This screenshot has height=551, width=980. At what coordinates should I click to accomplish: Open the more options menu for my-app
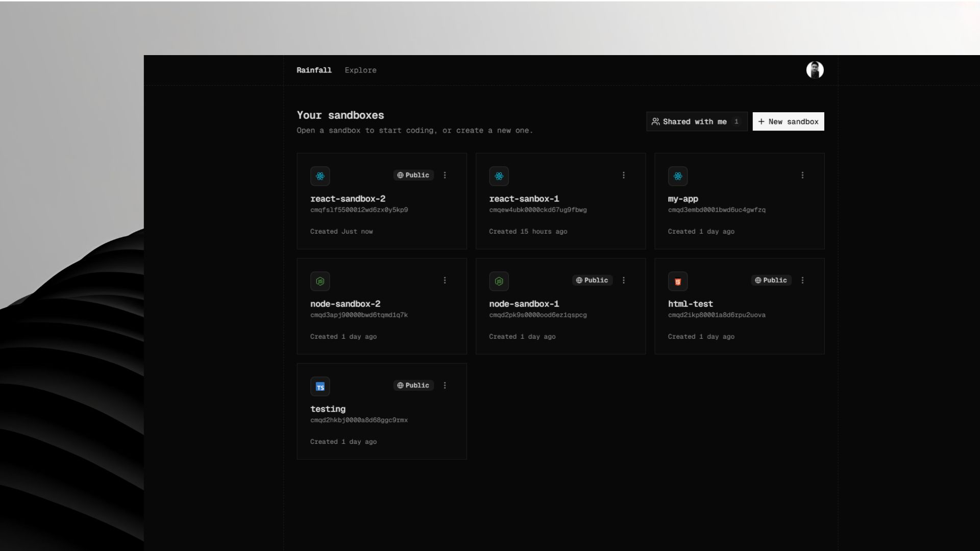click(802, 175)
